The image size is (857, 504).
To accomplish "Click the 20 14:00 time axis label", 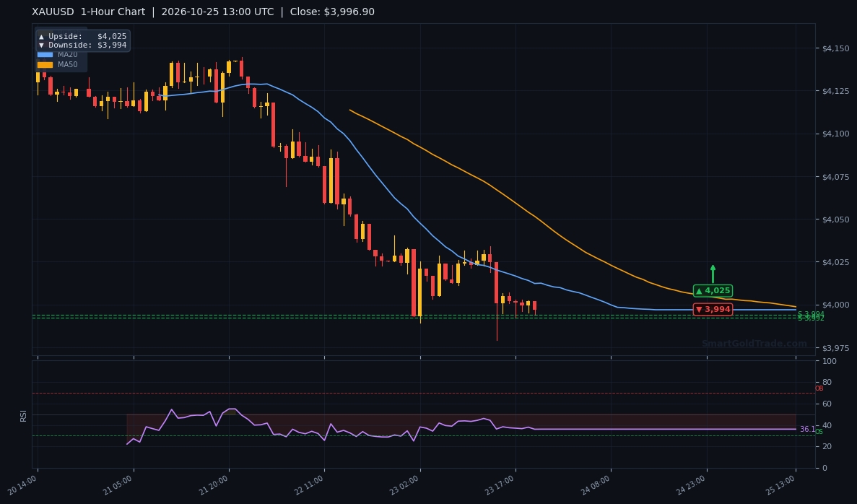I will click(x=22, y=485).
